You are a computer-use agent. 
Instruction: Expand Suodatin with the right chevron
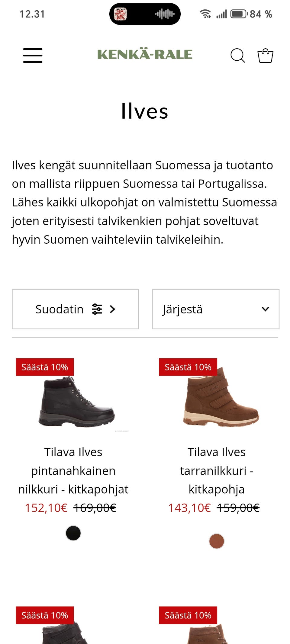click(x=113, y=309)
